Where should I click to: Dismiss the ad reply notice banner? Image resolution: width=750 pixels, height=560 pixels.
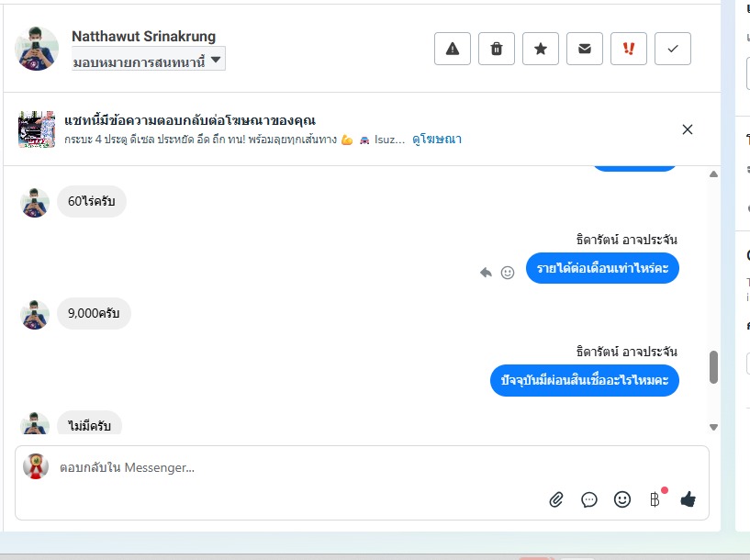pyautogui.click(x=688, y=129)
